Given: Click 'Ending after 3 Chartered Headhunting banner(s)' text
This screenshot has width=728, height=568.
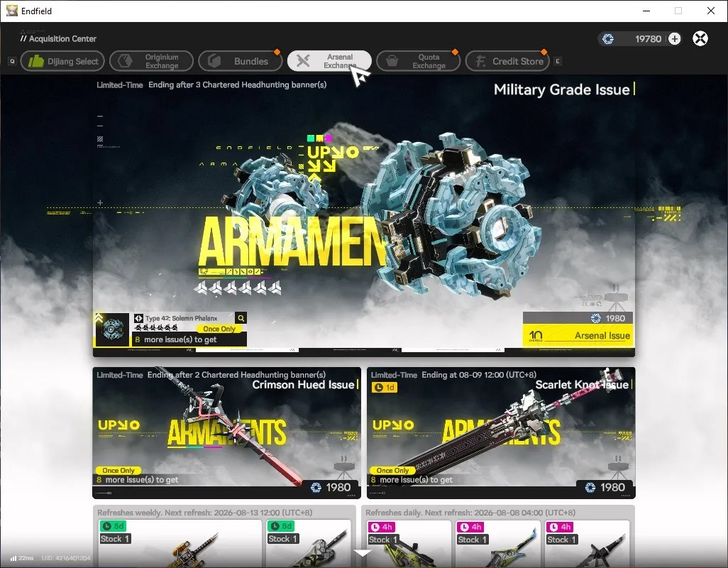Looking at the screenshot, I should [x=237, y=84].
